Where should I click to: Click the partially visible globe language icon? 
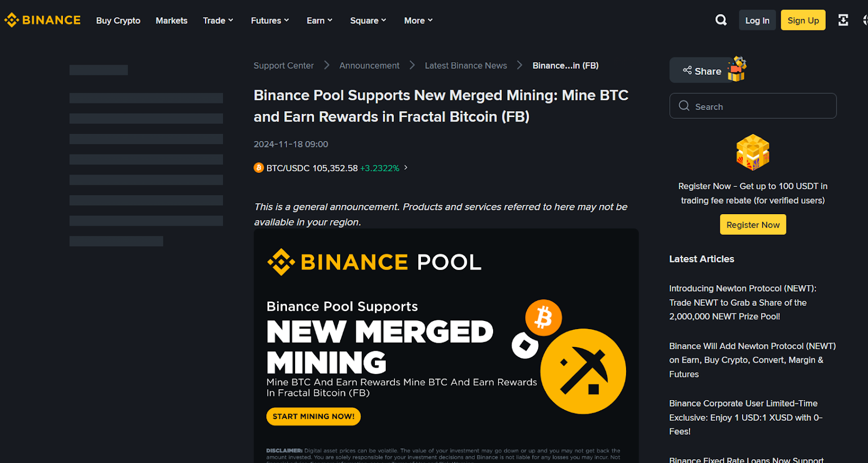[865, 20]
